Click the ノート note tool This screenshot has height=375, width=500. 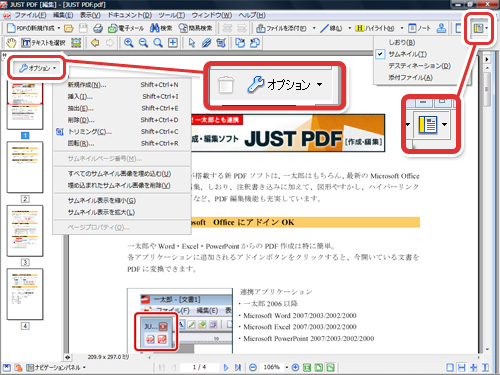(419, 28)
